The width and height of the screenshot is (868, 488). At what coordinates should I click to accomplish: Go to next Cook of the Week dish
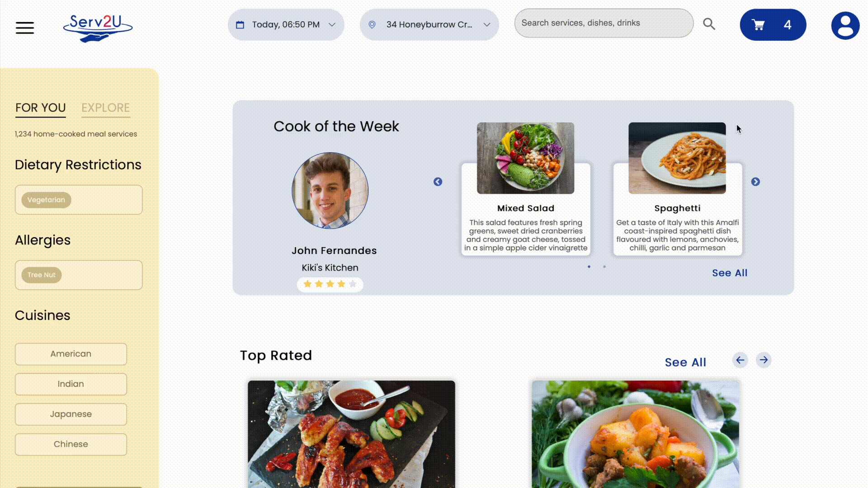755,182
